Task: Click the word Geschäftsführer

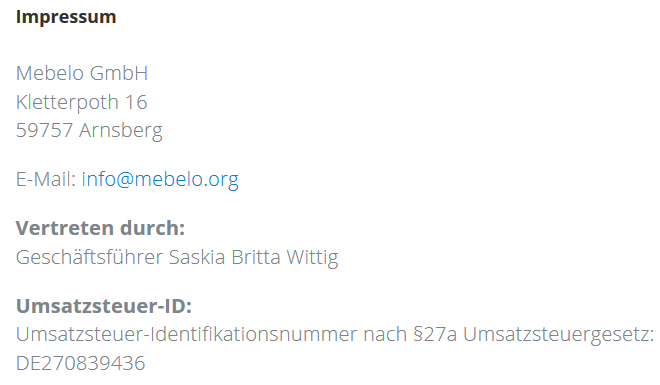Action: (89, 258)
